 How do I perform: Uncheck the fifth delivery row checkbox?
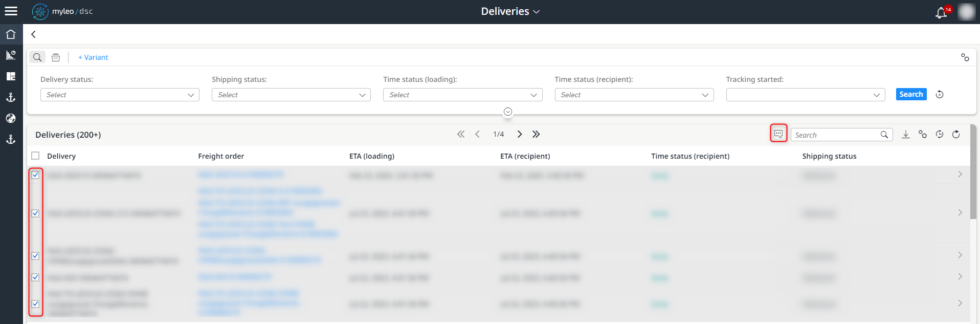[35, 304]
